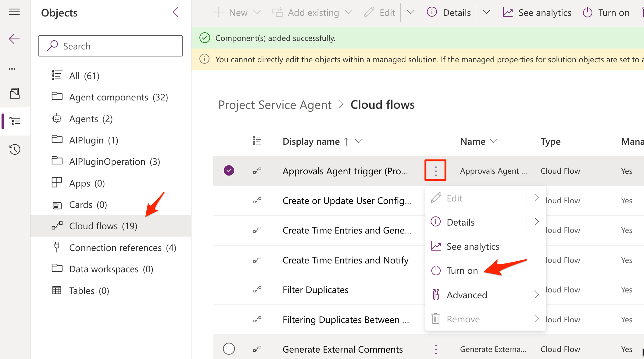Choose Advanced in context menu
Viewport: 644px width, 359px height.
coord(485,295)
